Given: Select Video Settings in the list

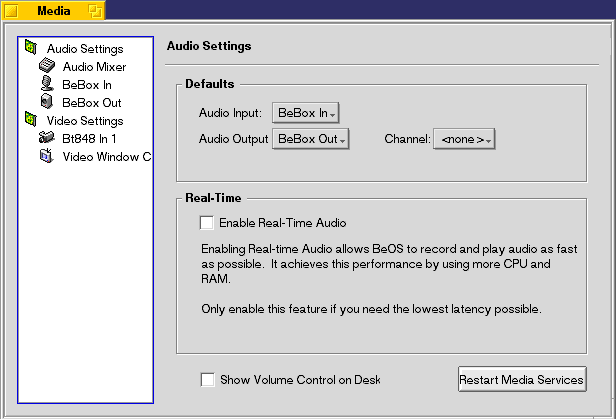Looking at the screenshot, I should pyautogui.click(x=85, y=121).
